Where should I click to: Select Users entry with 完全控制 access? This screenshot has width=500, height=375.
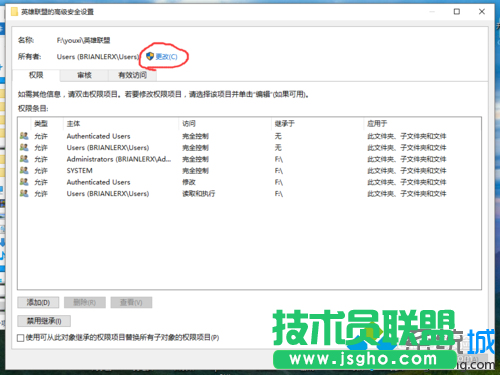click(x=249, y=147)
